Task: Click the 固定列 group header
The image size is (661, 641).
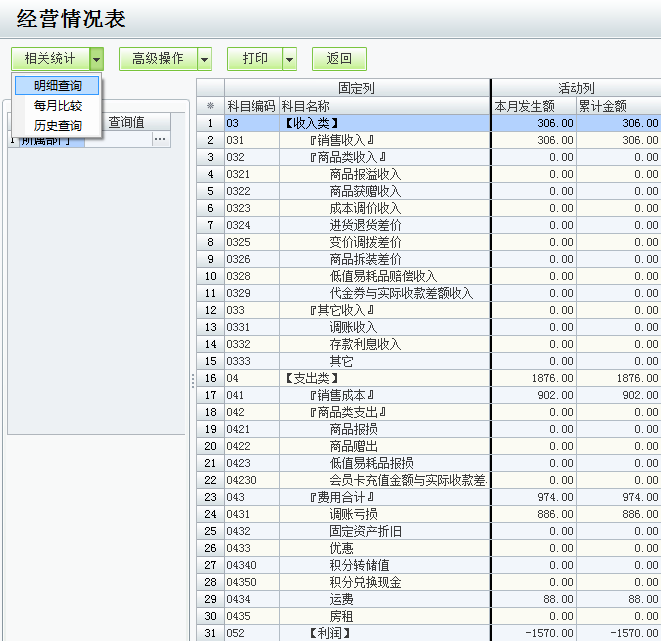Action: 357,88
